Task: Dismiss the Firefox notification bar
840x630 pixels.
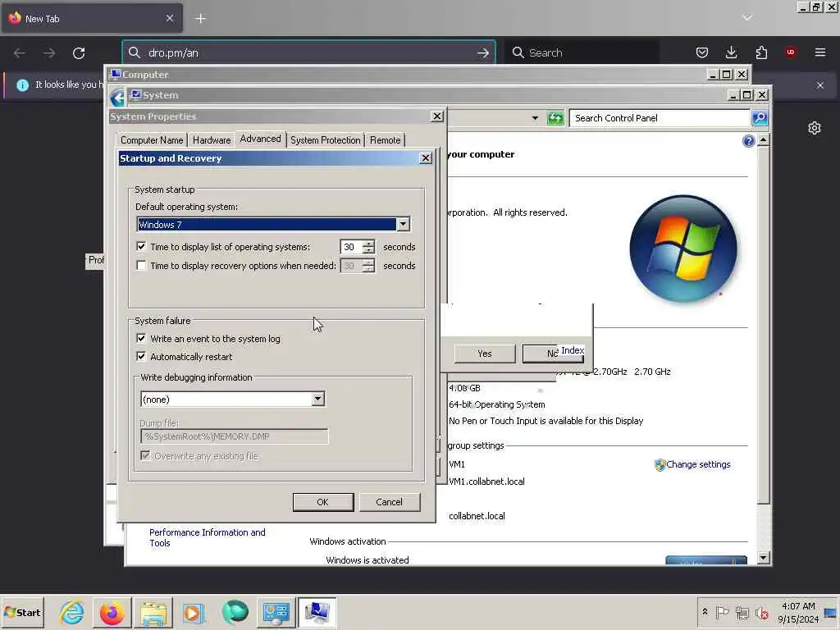Action: 820,85
